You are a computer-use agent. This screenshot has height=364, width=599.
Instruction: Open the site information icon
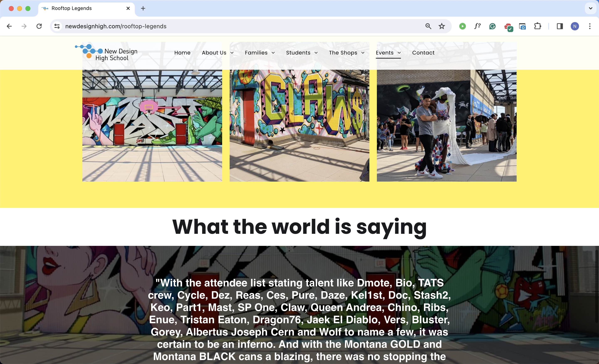[x=57, y=26]
